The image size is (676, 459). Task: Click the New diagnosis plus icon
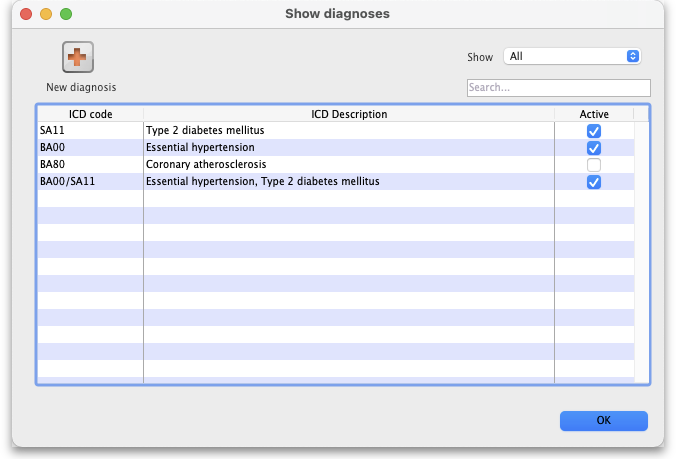pyautogui.click(x=78, y=58)
